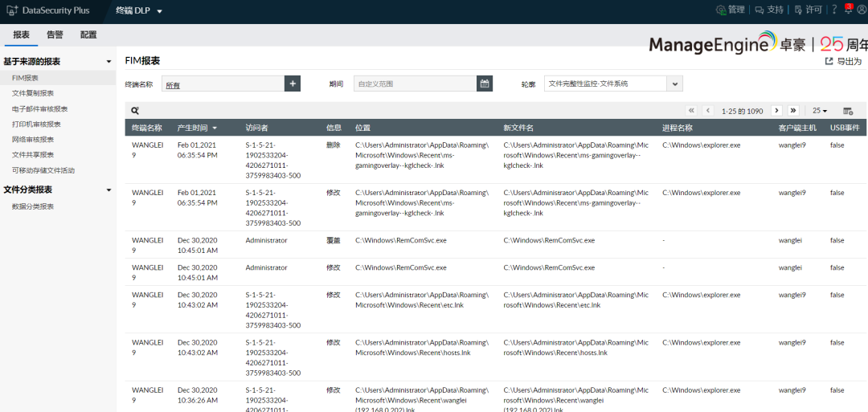Viewport: 868px width, 412px height.
Task: Open 打印机审核报表
Action: [36, 124]
